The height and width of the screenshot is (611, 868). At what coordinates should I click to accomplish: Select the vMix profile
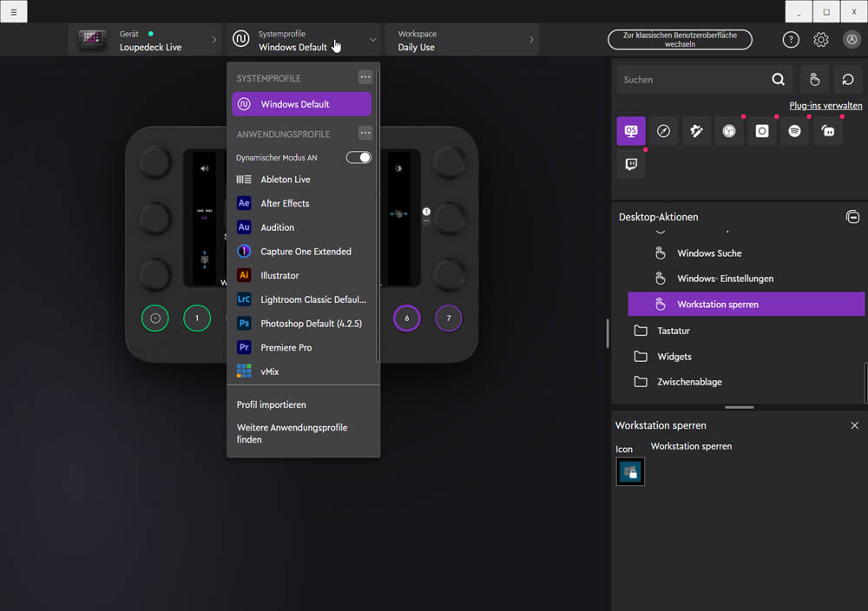(x=302, y=372)
